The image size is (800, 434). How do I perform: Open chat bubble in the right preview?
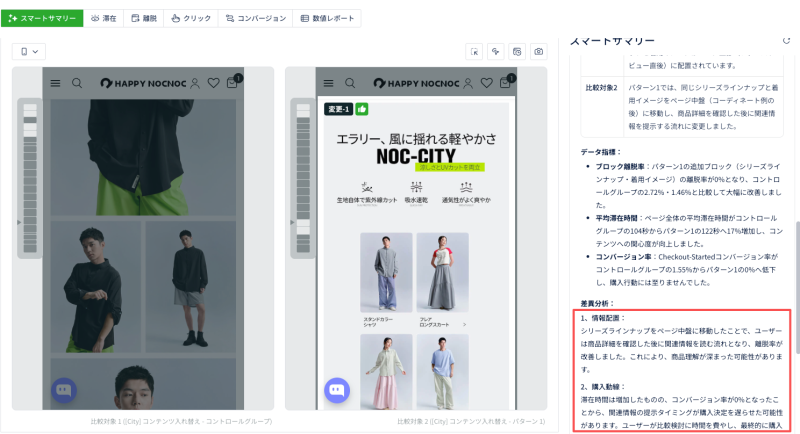337,390
